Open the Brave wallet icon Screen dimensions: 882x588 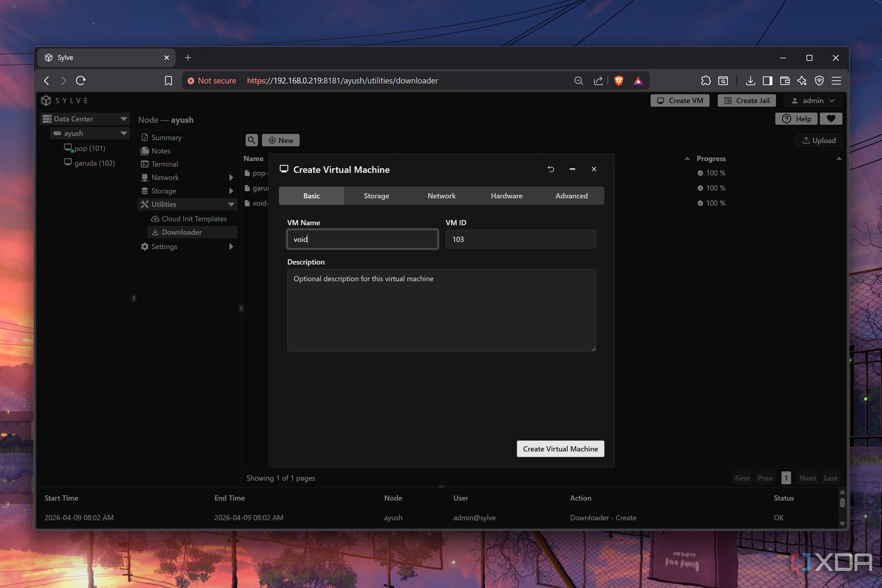tap(784, 81)
